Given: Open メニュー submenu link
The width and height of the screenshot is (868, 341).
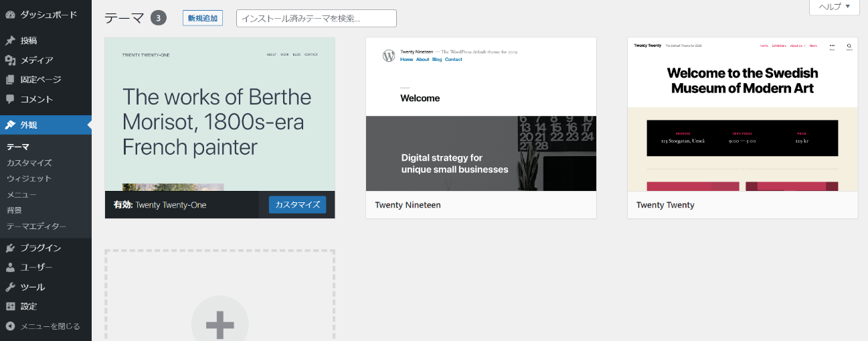Looking at the screenshot, I should coord(22,194).
